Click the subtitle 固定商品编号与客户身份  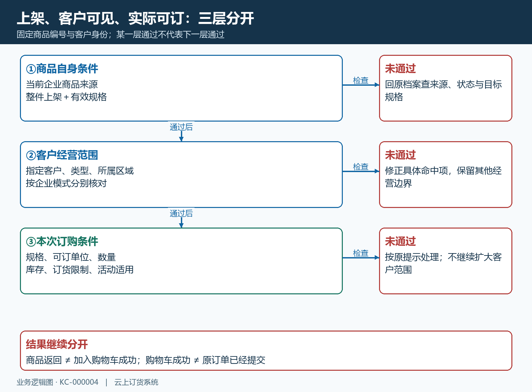pyautogui.click(x=62, y=35)
